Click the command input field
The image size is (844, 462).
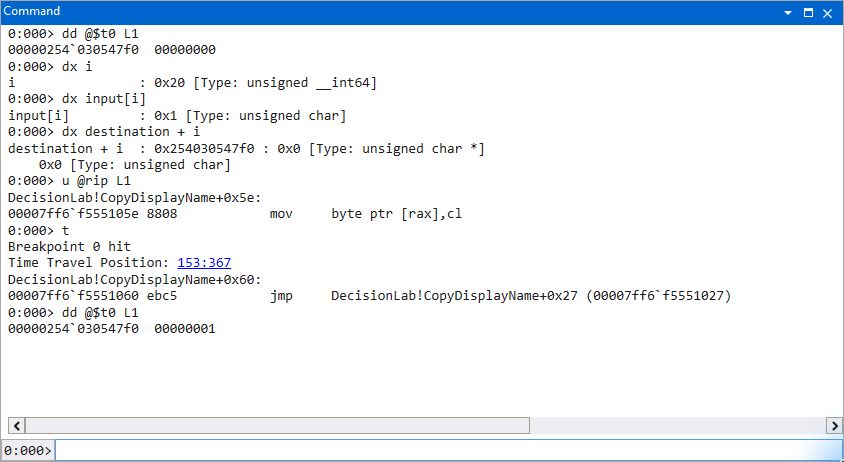coord(448,450)
